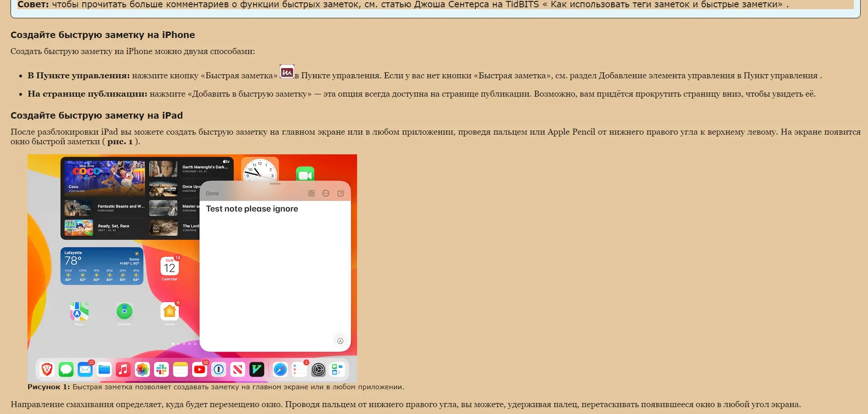Click the Quick Note drag handle bar
The height and width of the screenshot is (414, 868).
275,184
